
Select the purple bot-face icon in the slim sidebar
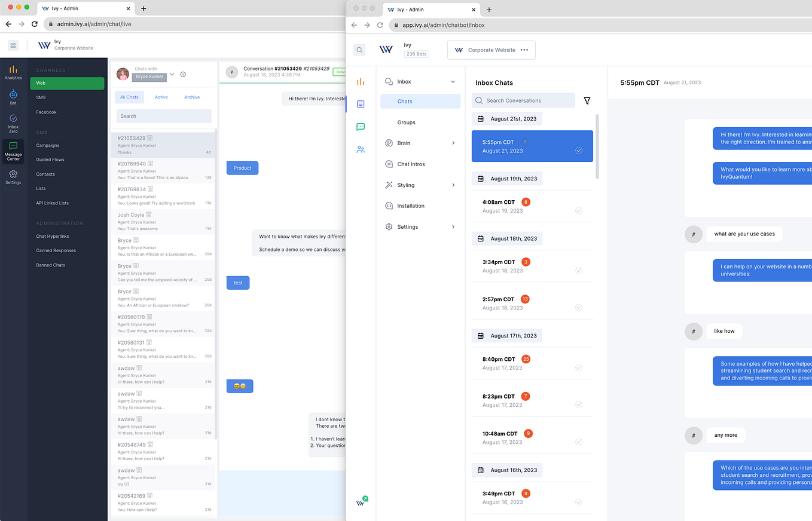coord(360,104)
